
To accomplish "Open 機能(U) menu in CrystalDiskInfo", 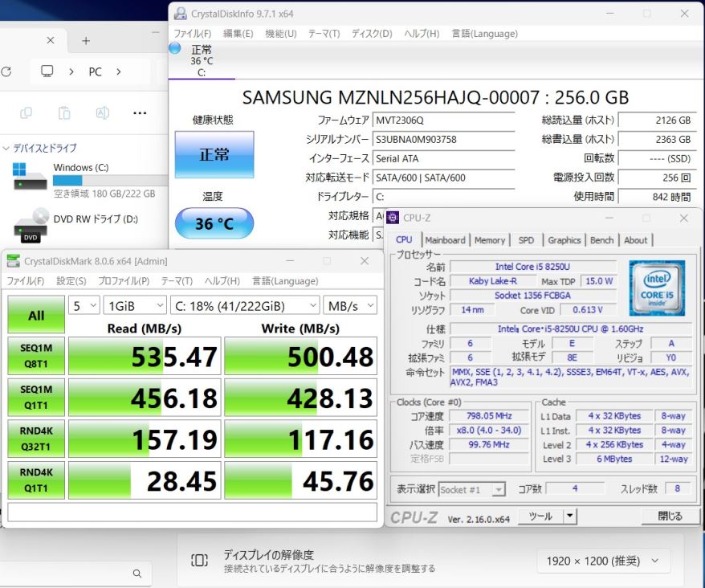I will click(x=281, y=34).
